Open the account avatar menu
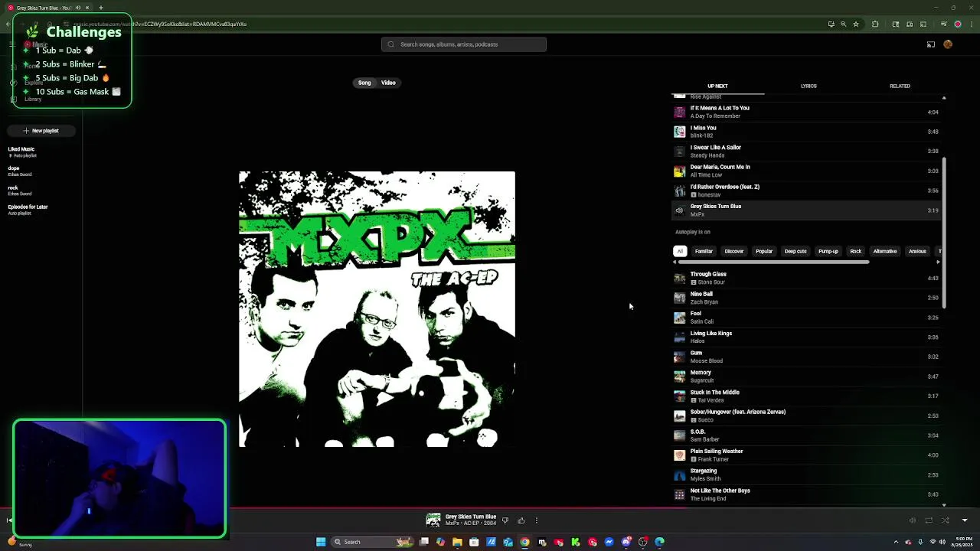The height and width of the screenshot is (551, 980). [948, 44]
